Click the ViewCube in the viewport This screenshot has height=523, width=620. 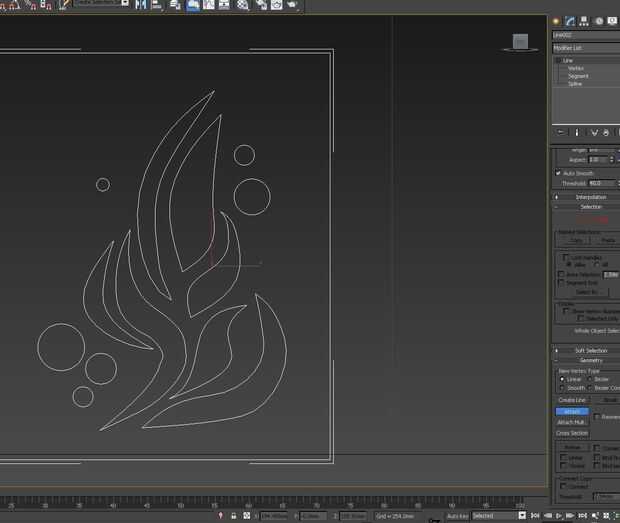[520, 42]
